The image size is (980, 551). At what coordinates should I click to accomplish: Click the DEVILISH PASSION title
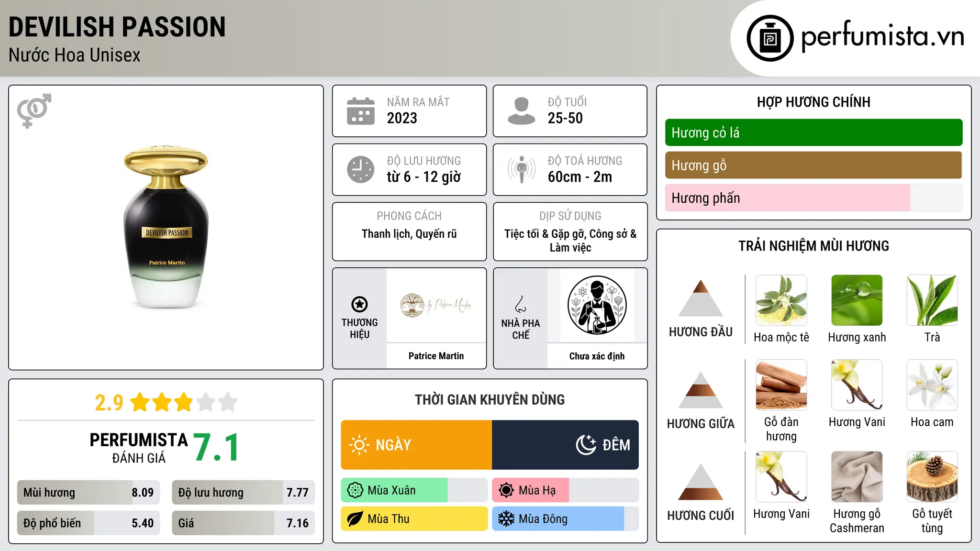click(x=117, y=27)
